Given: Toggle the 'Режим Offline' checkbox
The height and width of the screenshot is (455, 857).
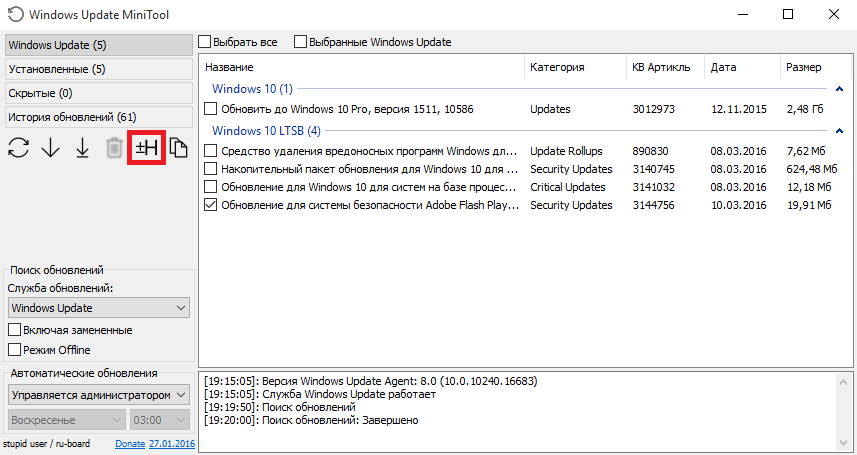Looking at the screenshot, I should (15, 350).
